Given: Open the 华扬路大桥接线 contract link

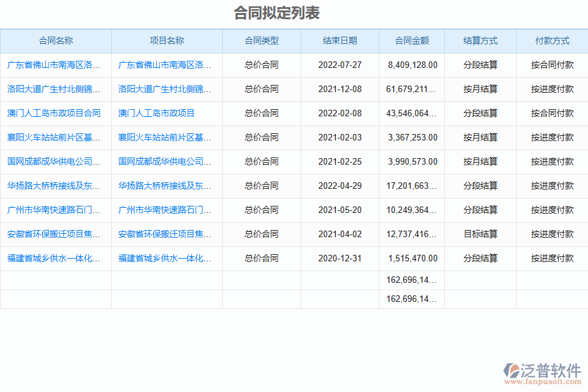Looking at the screenshot, I should pos(54,186).
